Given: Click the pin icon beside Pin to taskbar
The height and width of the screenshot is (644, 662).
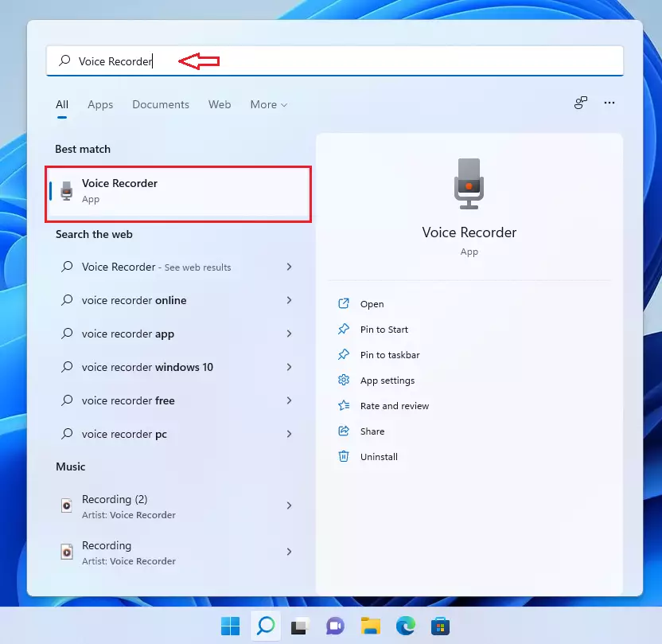Looking at the screenshot, I should point(344,354).
